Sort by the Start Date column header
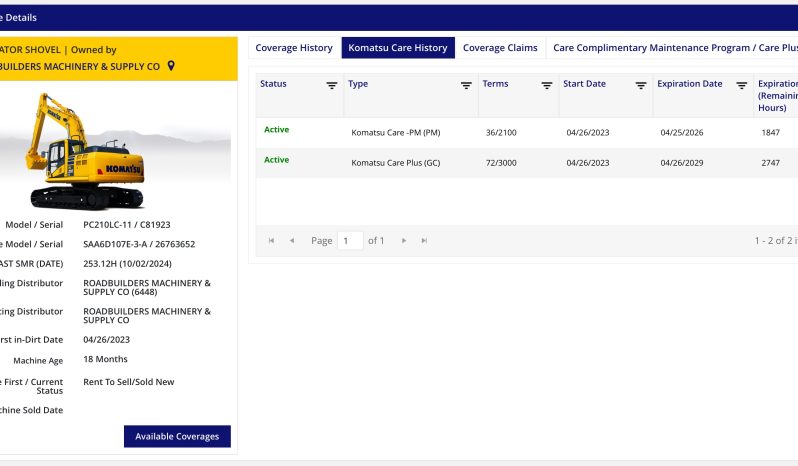798x466 pixels. click(x=584, y=84)
